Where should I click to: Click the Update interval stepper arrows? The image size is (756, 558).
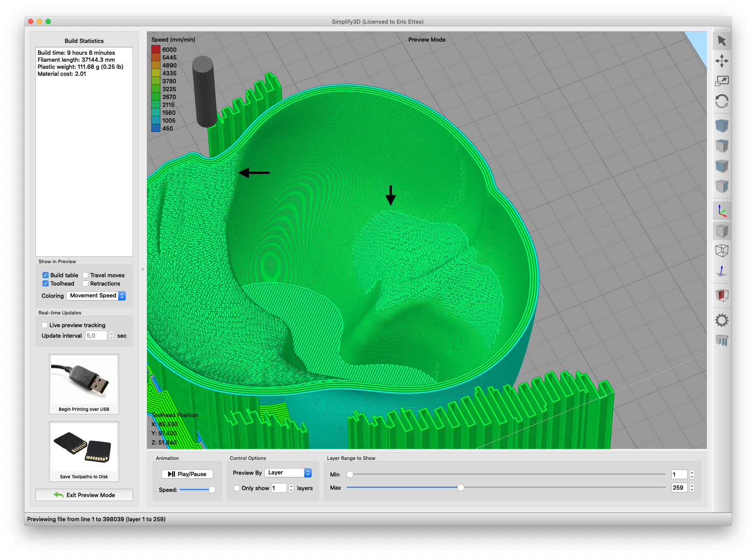pos(112,336)
